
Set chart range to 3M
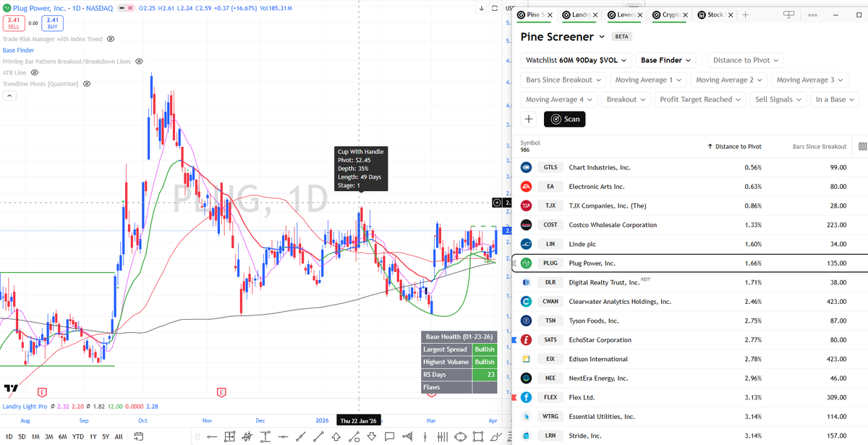[x=48, y=436]
